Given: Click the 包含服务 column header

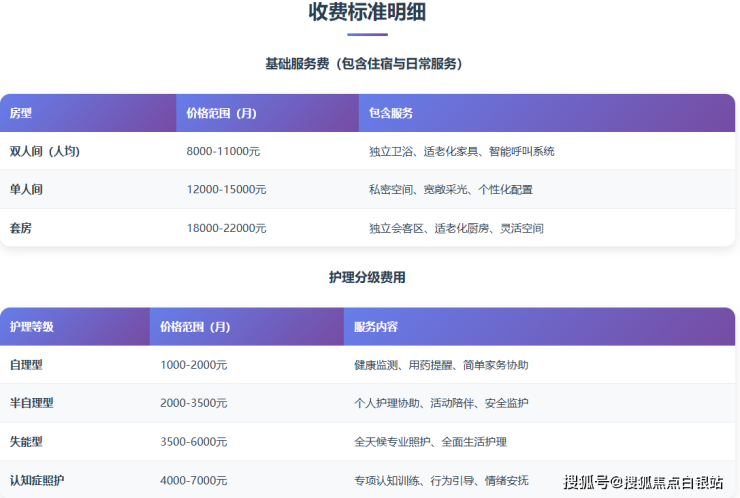Looking at the screenshot, I should click(391, 113).
